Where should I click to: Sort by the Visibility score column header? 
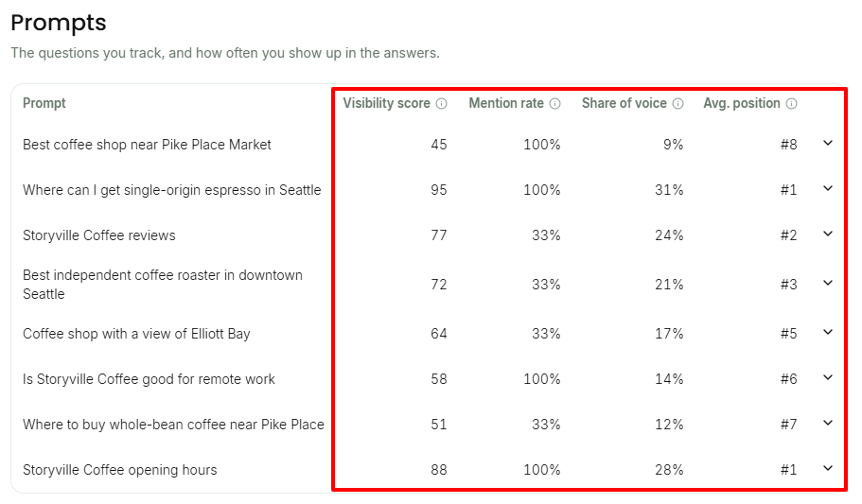tap(386, 103)
